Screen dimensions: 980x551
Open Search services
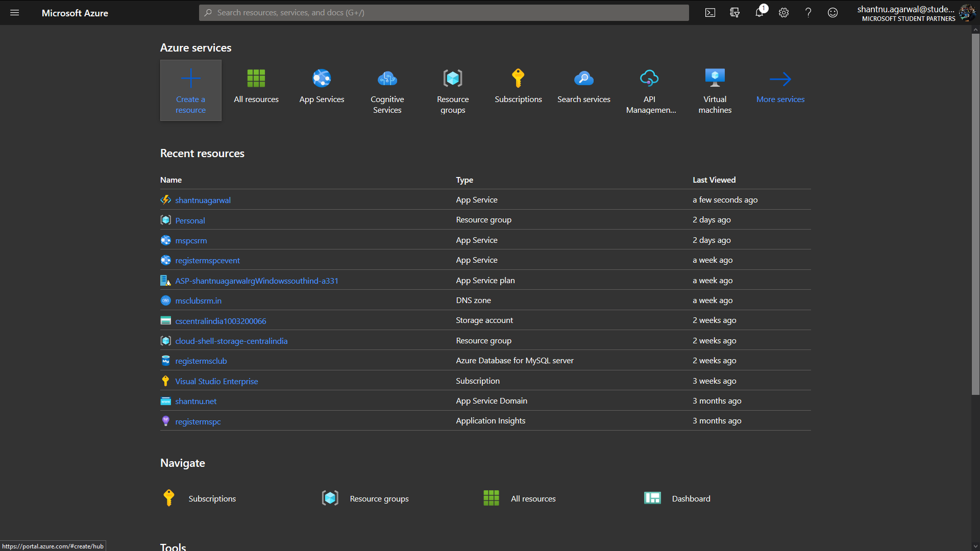coord(583,87)
